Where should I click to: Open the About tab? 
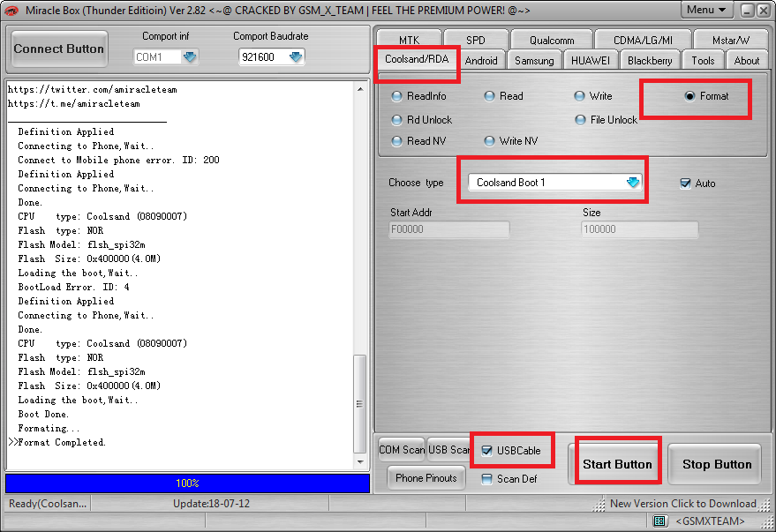pos(746,60)
